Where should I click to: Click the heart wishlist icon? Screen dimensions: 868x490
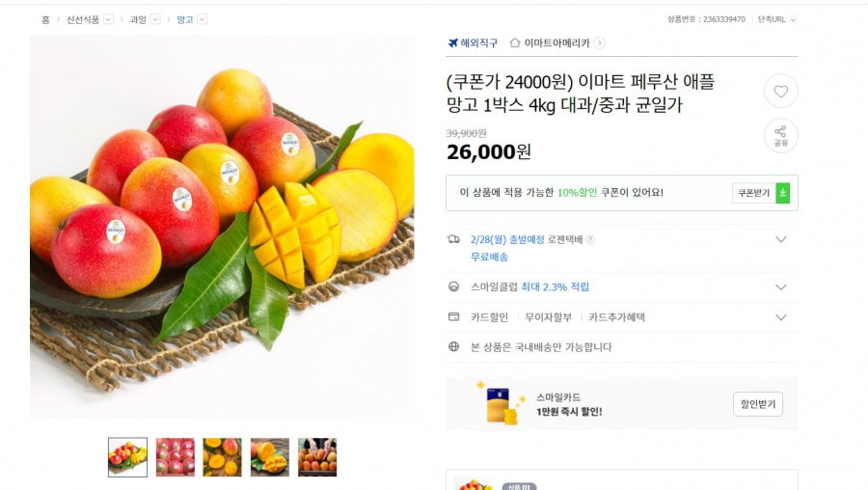pos(780,92)
